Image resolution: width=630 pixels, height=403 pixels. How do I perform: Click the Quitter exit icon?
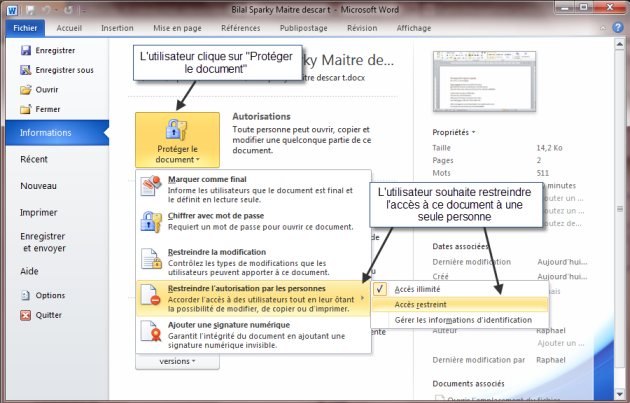(x=25, y=314)
